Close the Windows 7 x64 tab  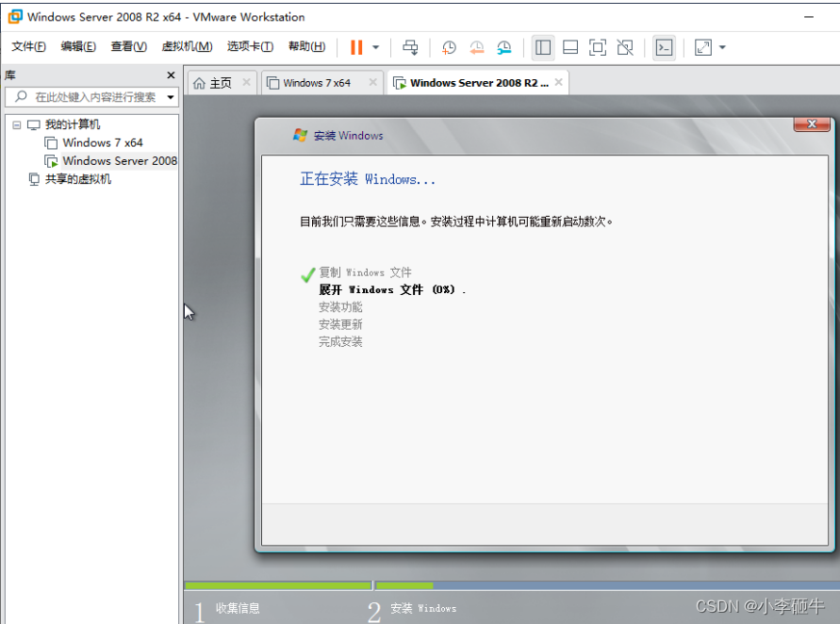click(x=372, y=82)
